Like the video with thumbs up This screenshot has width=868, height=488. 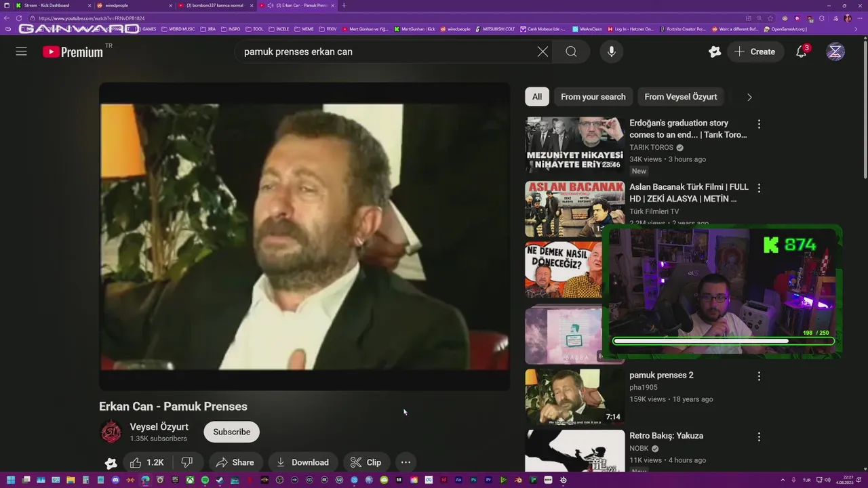[x=147, y=462]
